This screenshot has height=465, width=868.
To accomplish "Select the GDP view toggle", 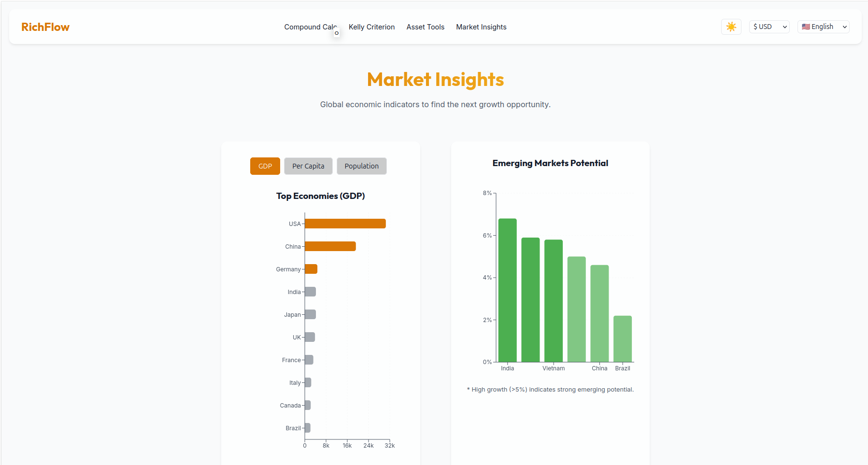I will 265,166.
